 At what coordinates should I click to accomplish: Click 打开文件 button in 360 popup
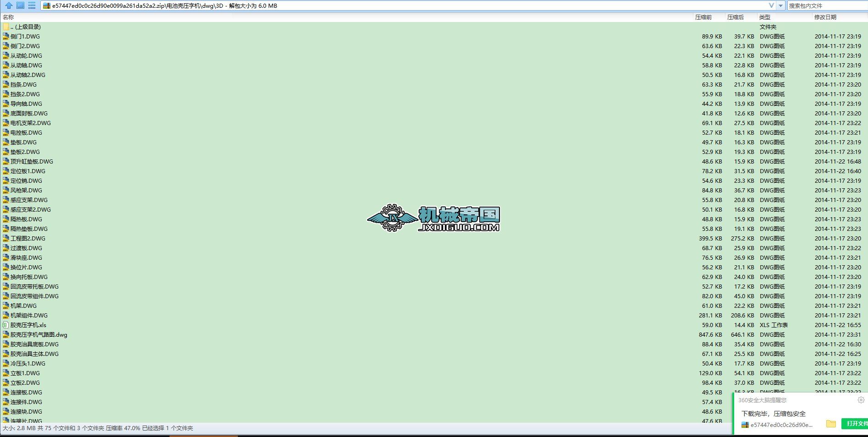pos(855,423)
